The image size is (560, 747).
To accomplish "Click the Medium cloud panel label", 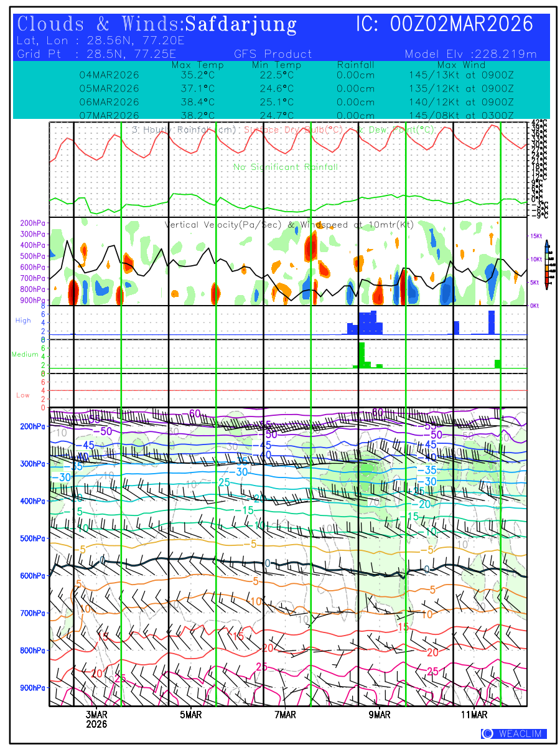I will pyautogui.click(x=26, y=354).
